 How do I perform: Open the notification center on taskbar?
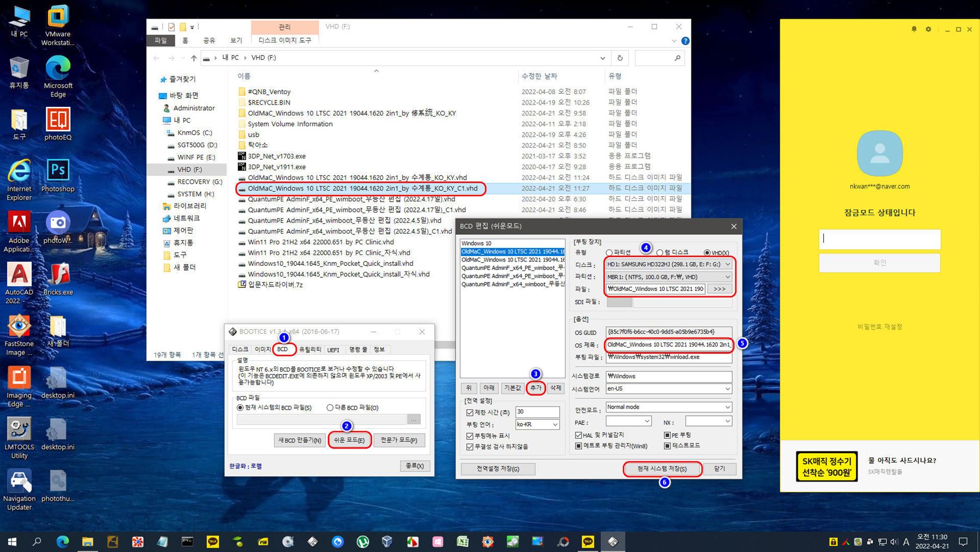point(963,542)
